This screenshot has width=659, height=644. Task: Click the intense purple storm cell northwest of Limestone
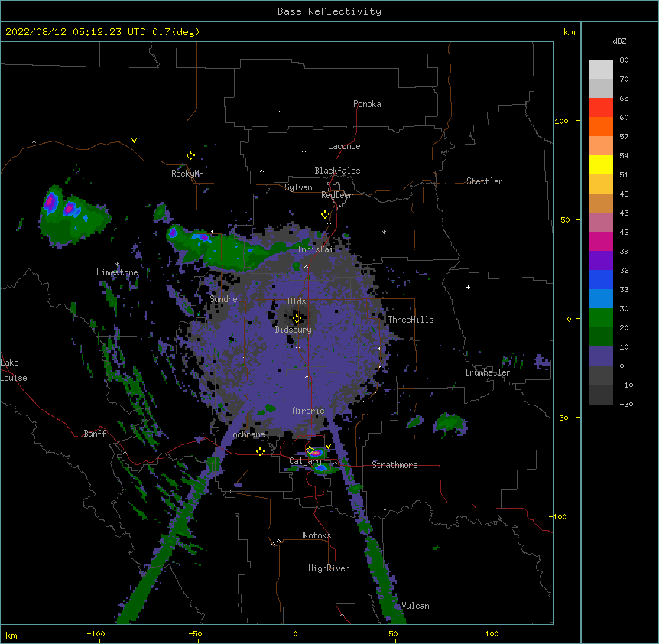51,201
